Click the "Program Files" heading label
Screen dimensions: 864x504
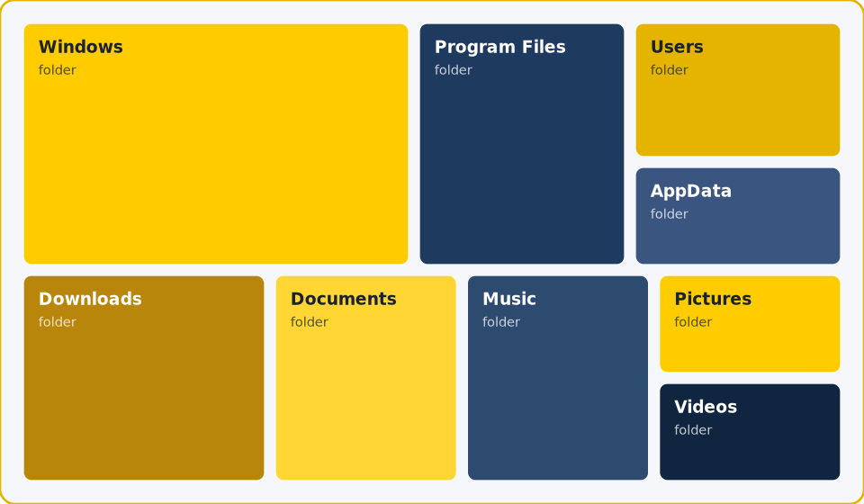[500, 48]
